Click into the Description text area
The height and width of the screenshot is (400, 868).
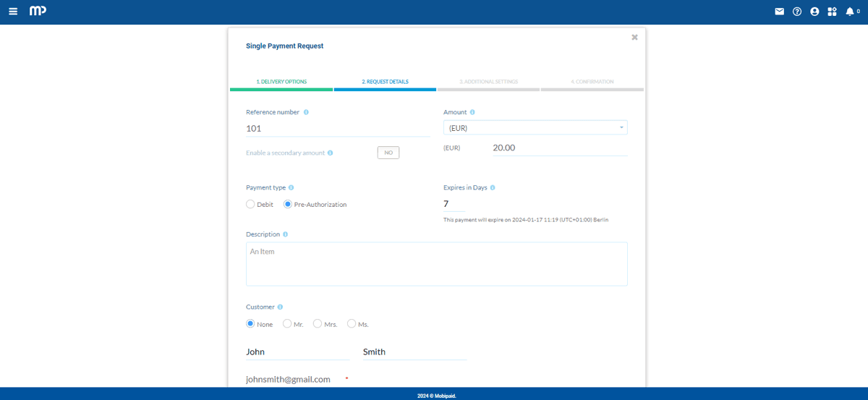point(436,264)
